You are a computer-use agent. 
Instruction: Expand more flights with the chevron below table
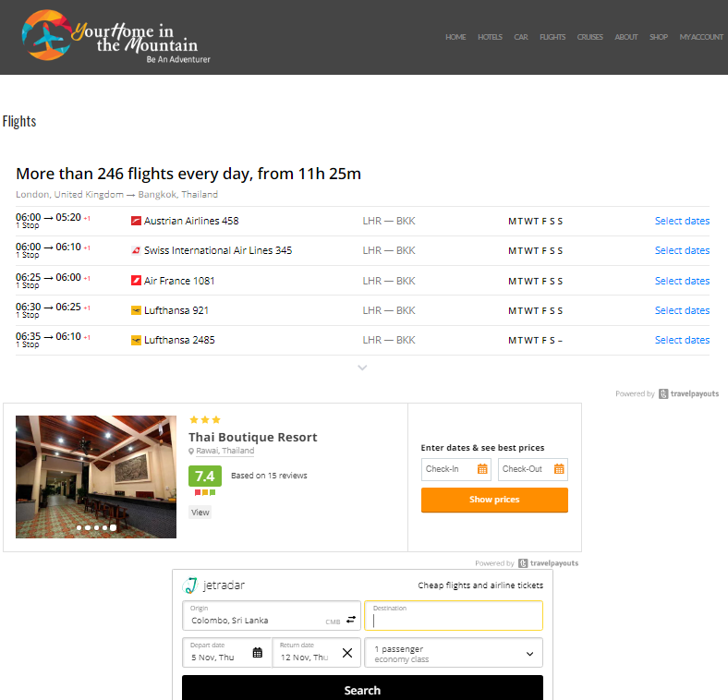[362, 368]
